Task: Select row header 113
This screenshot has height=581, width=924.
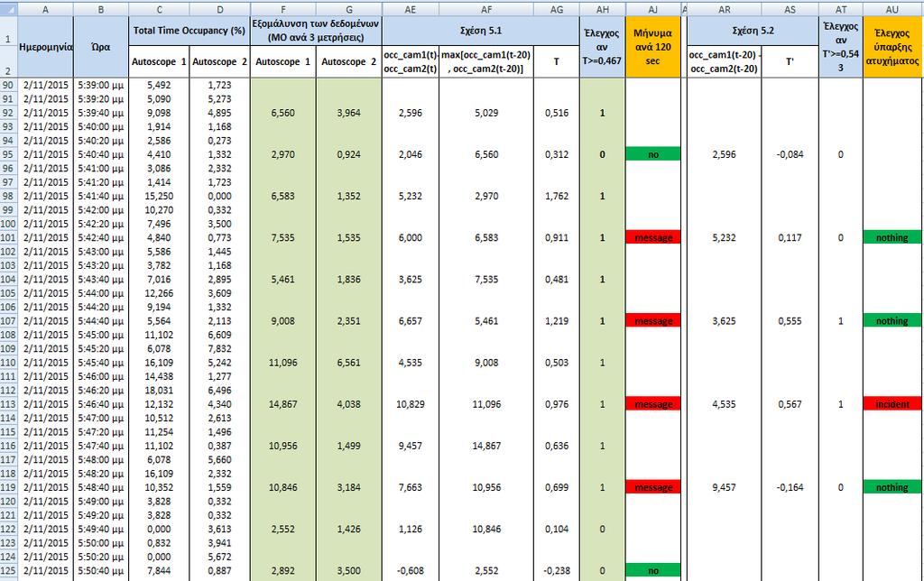Action: tap(8, 404)
